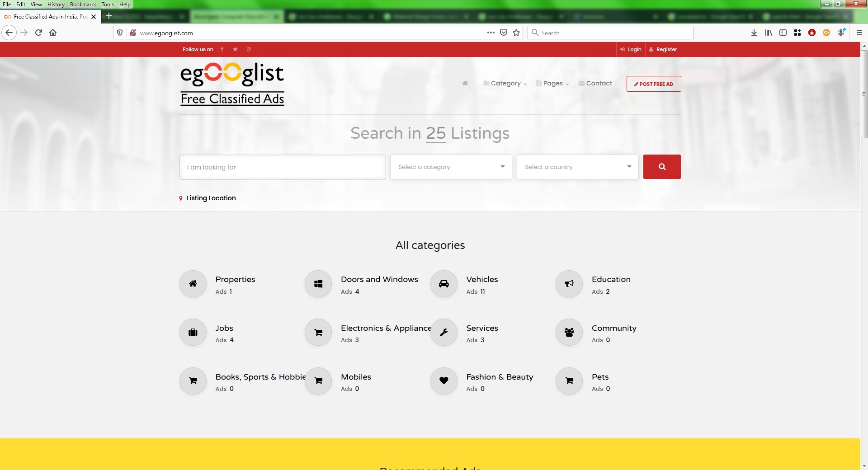Open the Contact page link

(x=595, y=83)
